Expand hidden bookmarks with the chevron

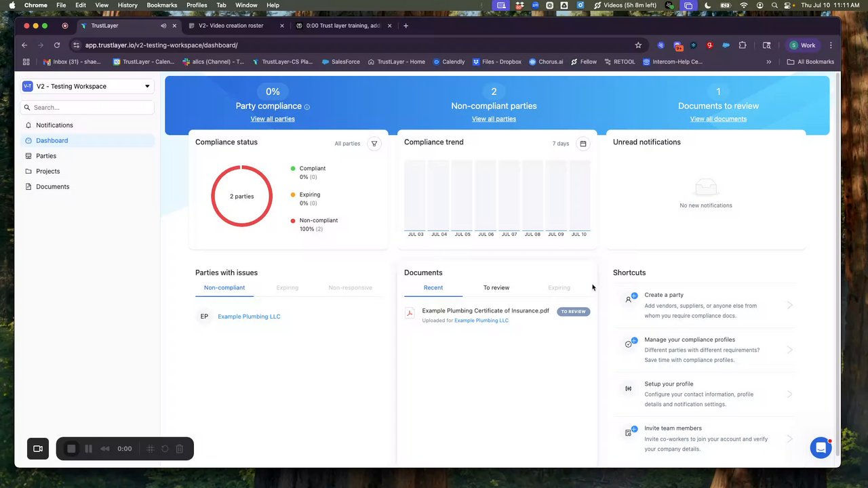pyautogui.click(x=768, y=62)
